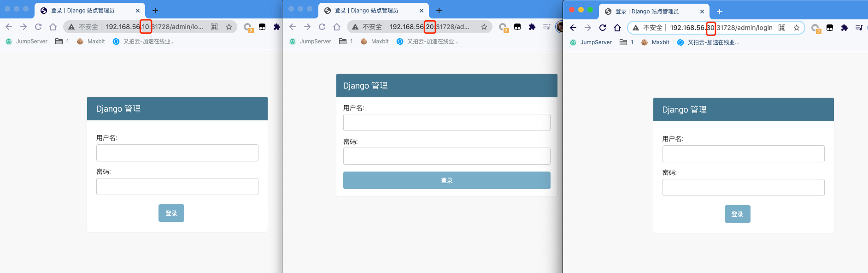The height and width of the screenshot is (273, 868).
Task: Open JumpServer bookmark in the right window
Action: point(591,42)
